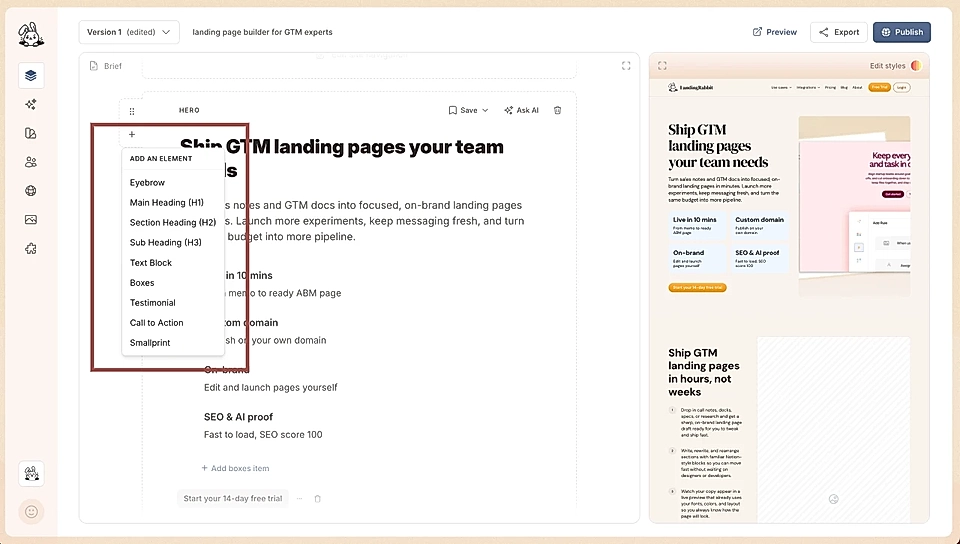Open the layers section in the sidebar
960x544 pixels.
(31, 76)
